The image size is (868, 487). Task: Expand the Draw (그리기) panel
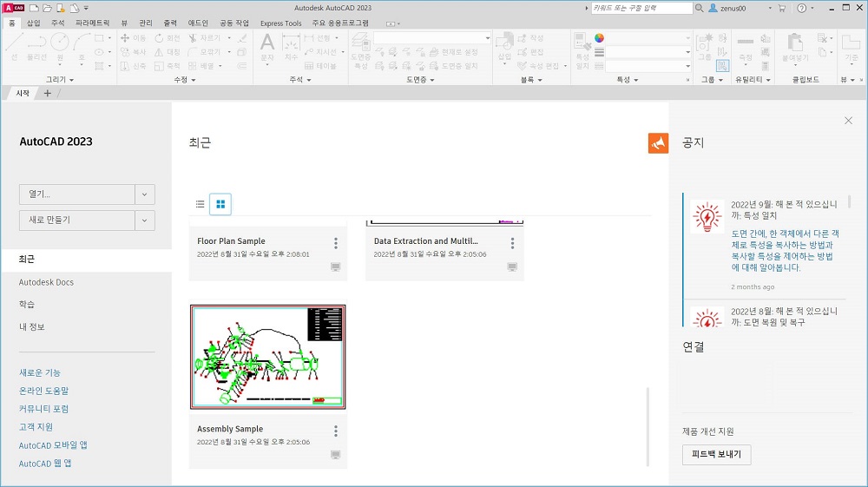point(60,80)
